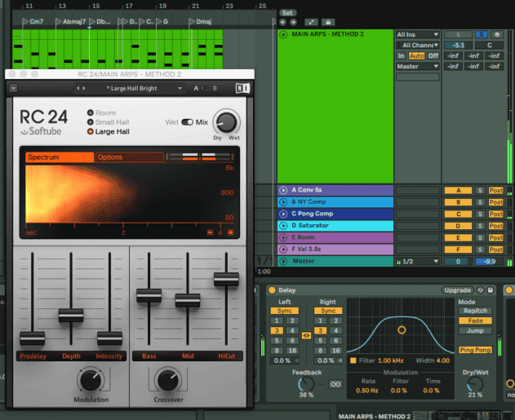Select Left delay time 4
This screenshot has width=515, height=420.
coord(292,330)
